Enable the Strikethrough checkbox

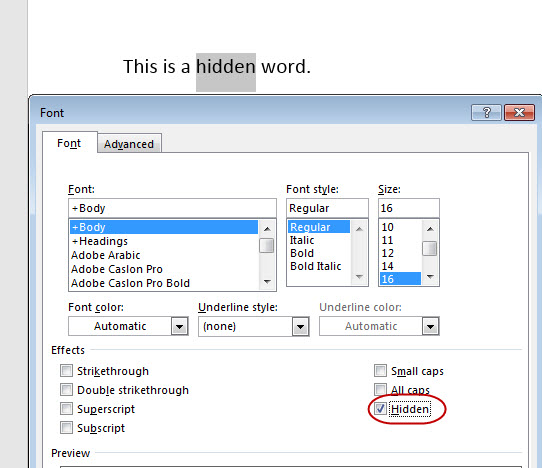66,371
